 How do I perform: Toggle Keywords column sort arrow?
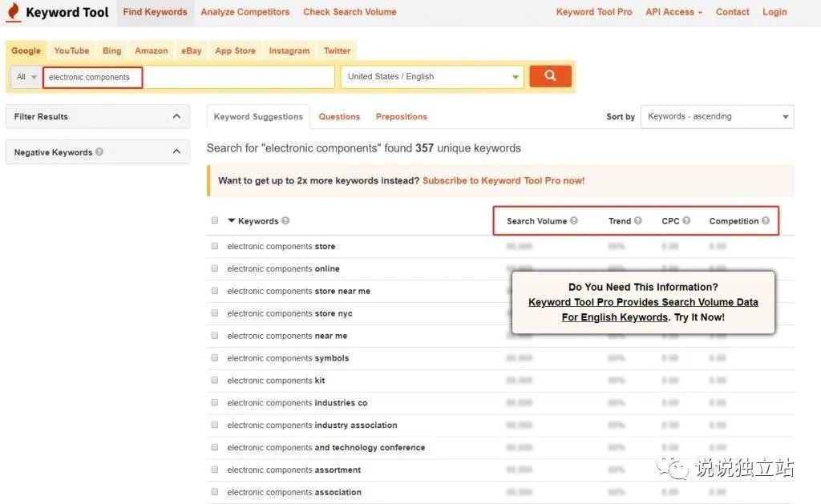coord(232,221)
